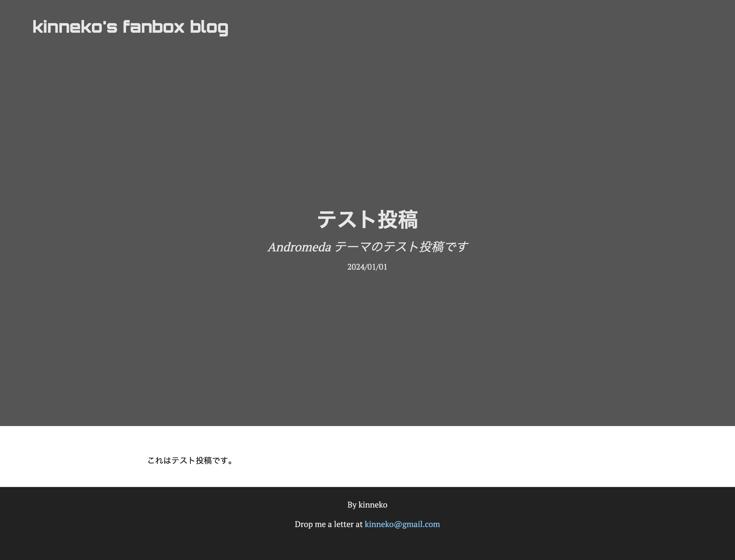Screen dimensions: 735x560
Task: Click the Drop me a letter at text
Action: tap(329, 524)
